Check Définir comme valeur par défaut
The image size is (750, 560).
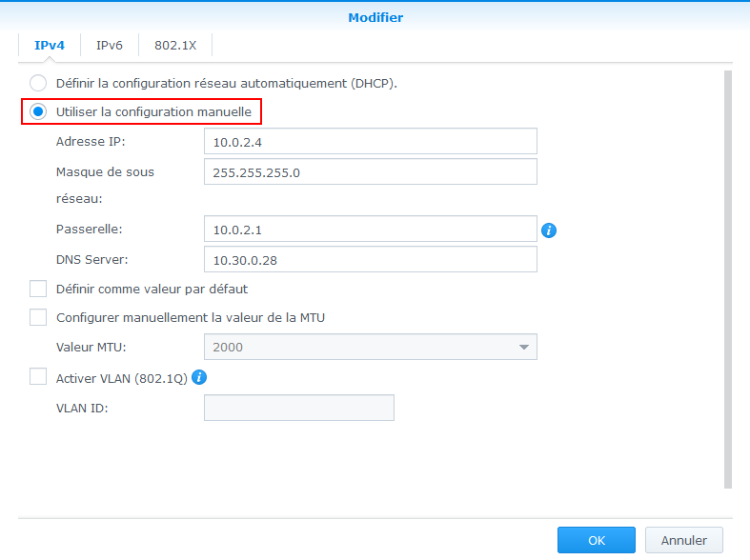tap(38, 290)
